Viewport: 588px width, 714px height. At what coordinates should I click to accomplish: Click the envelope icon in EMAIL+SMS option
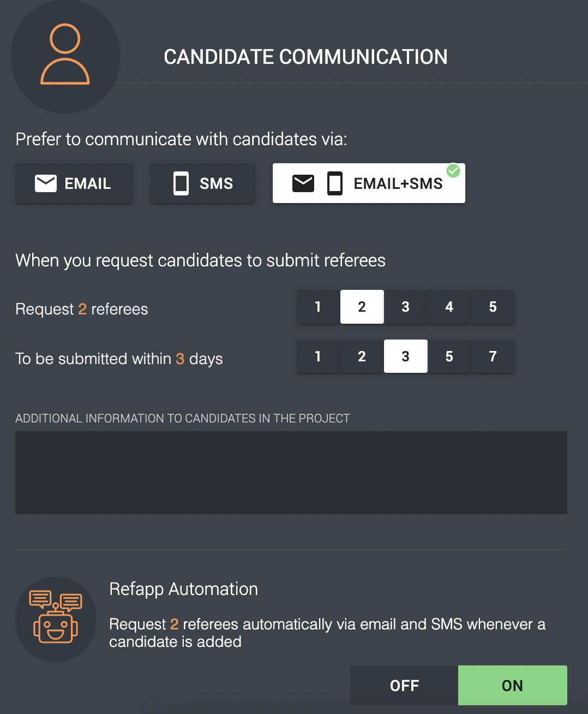(x=303, y=183)
